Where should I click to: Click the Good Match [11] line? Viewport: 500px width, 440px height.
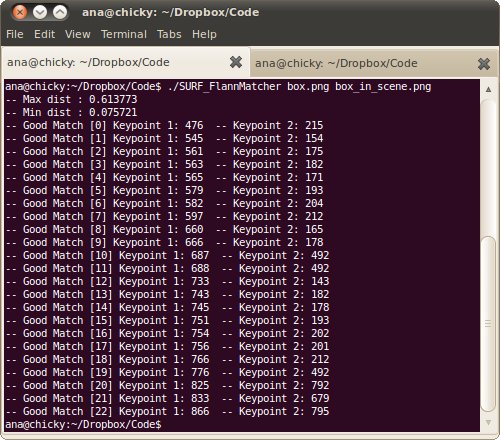[x=167, y=268]
